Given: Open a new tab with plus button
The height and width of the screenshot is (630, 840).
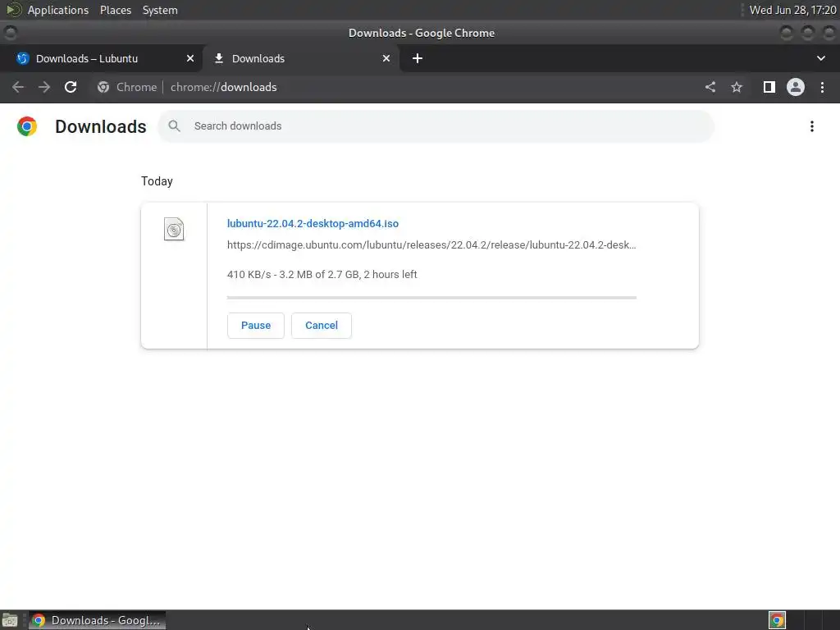Looking at the screenshot, I should [x=418, y=58].
